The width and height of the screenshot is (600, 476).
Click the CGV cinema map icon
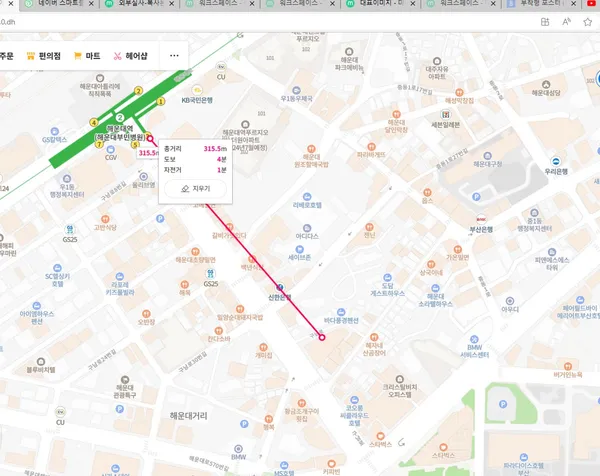(x=111, y=149)
